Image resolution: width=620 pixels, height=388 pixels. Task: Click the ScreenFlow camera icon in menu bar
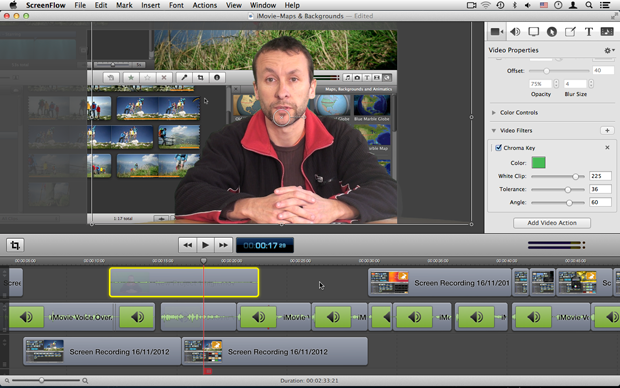pyautogui.click(x=471, y=5)
